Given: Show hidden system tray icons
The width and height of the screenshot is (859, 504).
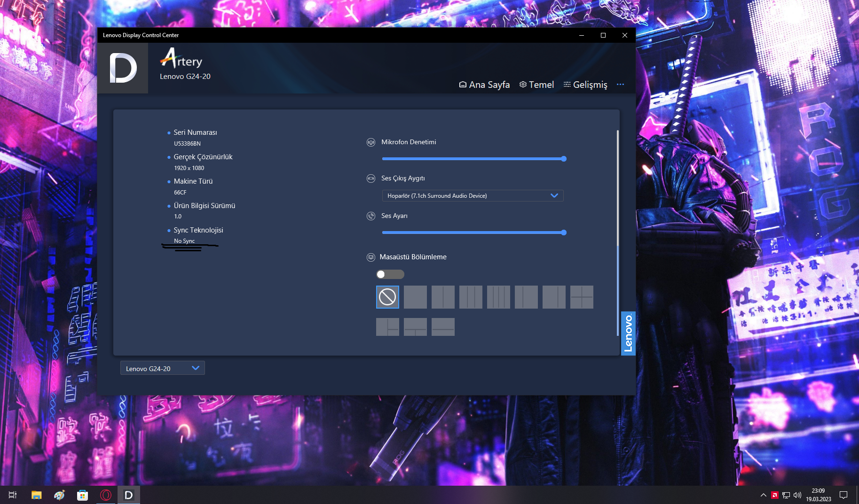Looking at the screenshot, I should click(x=764, y=495).
